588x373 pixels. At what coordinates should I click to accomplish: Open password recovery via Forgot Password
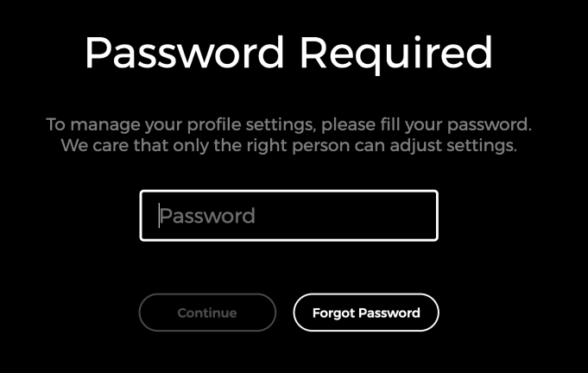click(366, 313)
